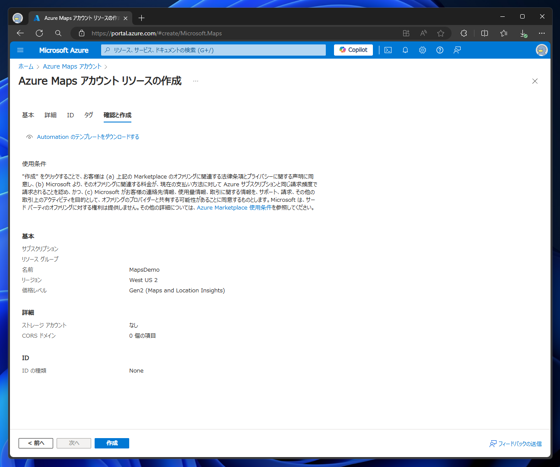Click the MapsDemo name value
Screen dimensions: 560x467
point(144,270)
